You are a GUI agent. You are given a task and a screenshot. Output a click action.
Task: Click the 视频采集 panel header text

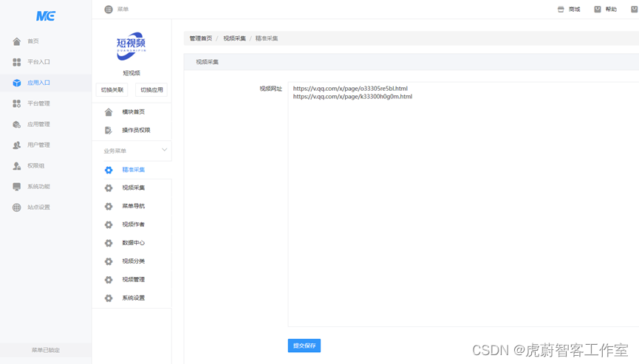[x=207, y=62]
